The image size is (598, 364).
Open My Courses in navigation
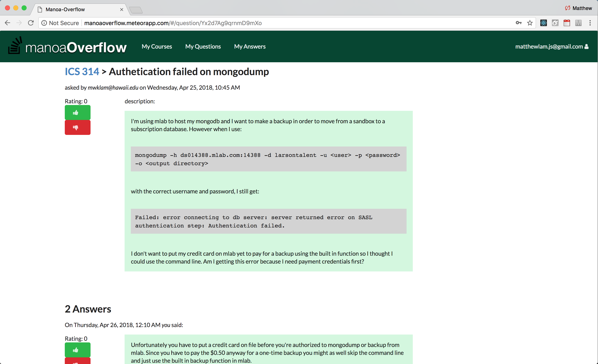157,46
